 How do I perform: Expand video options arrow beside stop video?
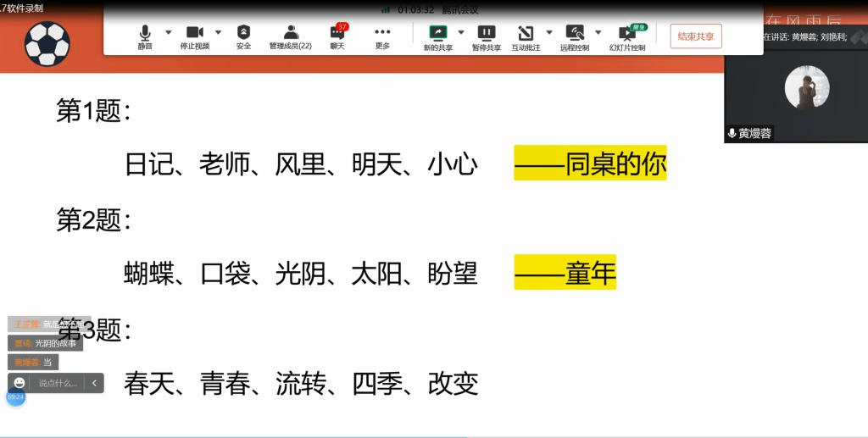coord(218,32)
